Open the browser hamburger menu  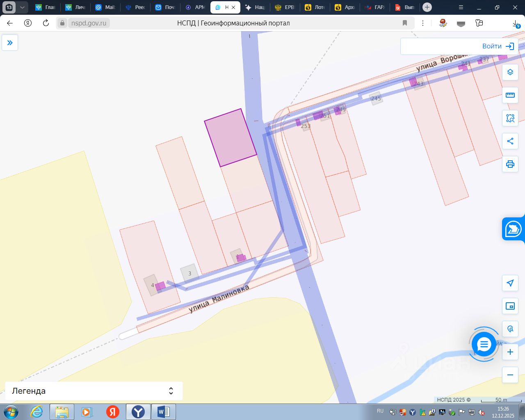461,7
